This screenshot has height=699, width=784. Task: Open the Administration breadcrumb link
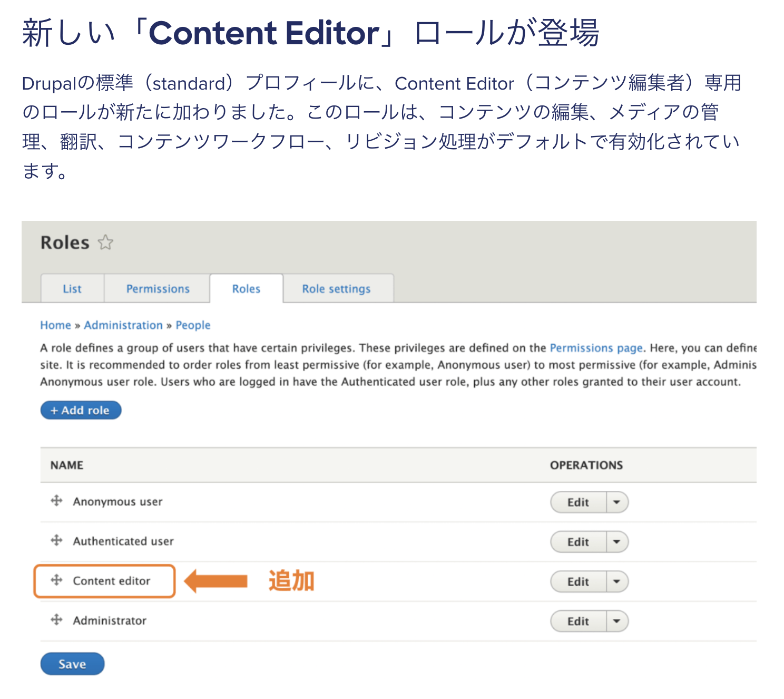click(x=123, y=325)
